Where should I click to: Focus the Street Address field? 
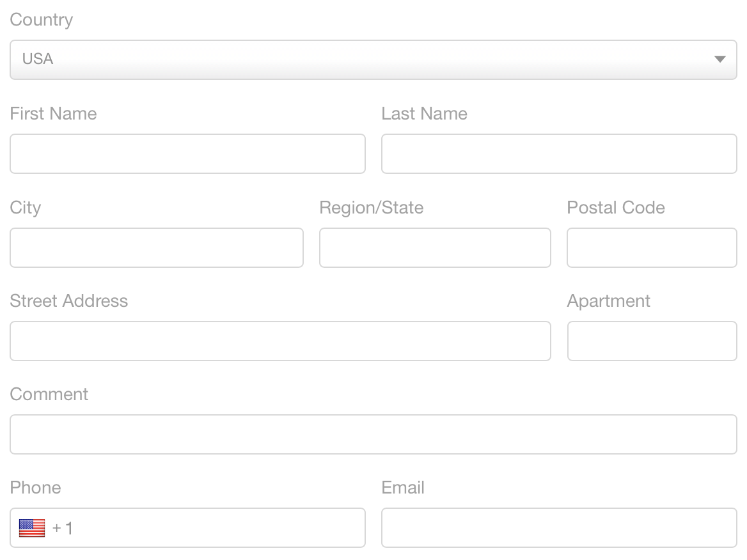coord(280,341)
